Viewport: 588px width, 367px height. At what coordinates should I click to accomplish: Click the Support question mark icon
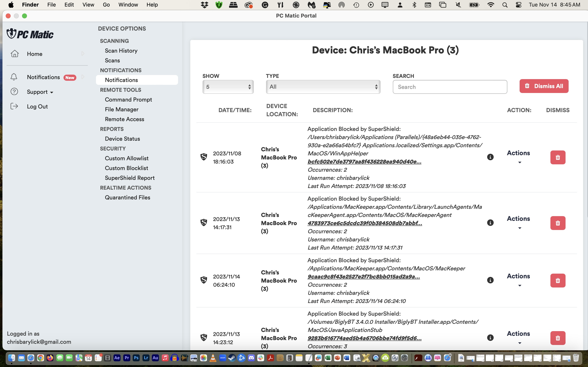point(14,92)
